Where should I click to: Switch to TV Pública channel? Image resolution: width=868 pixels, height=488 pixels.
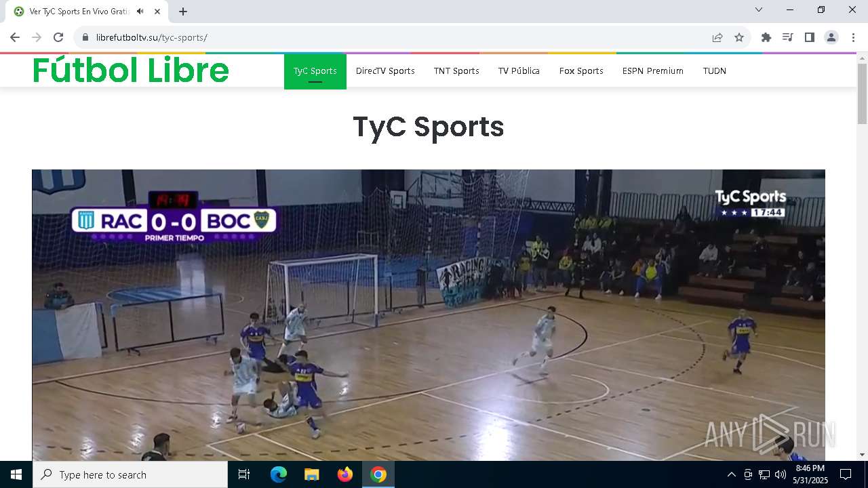pos(519,71)
